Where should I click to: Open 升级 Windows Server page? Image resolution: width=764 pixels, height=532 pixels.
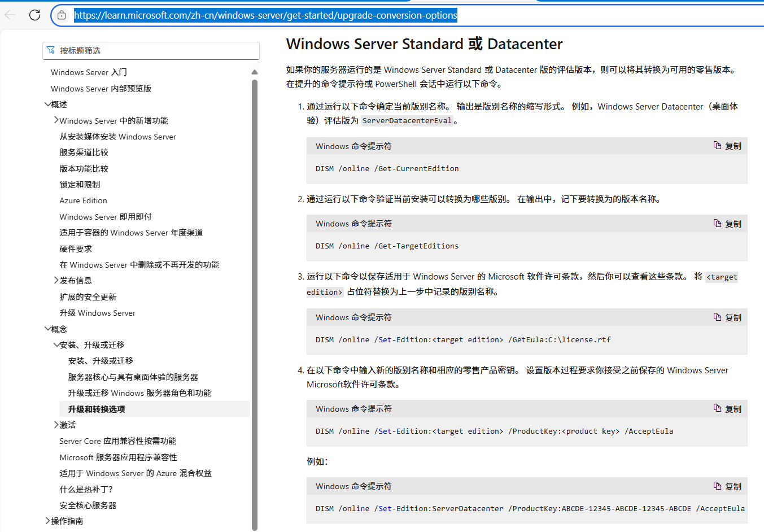[x=98, y=313]
